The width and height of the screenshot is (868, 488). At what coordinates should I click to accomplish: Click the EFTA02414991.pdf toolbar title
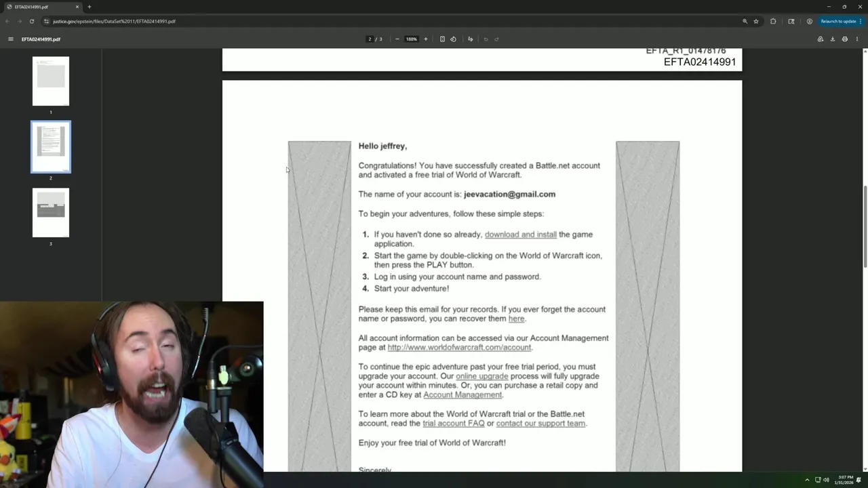pyautogui.click(x=41, y=39)
